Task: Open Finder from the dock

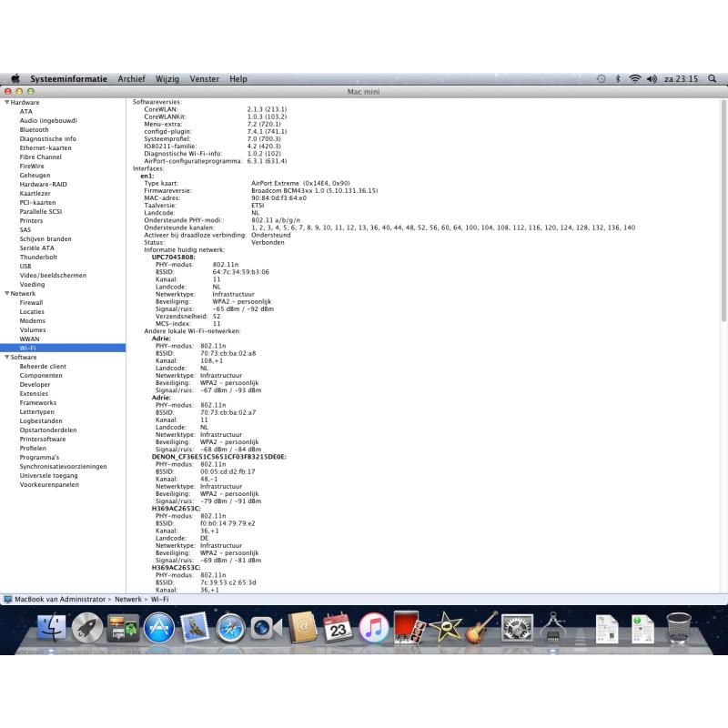Action: point(52,628)
